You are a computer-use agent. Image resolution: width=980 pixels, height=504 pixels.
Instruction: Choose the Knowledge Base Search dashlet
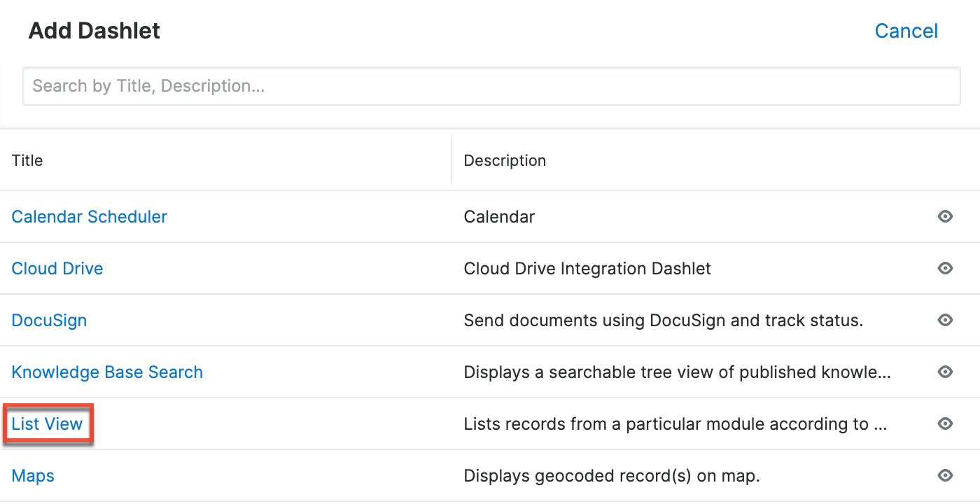click(x=106, y=372)
